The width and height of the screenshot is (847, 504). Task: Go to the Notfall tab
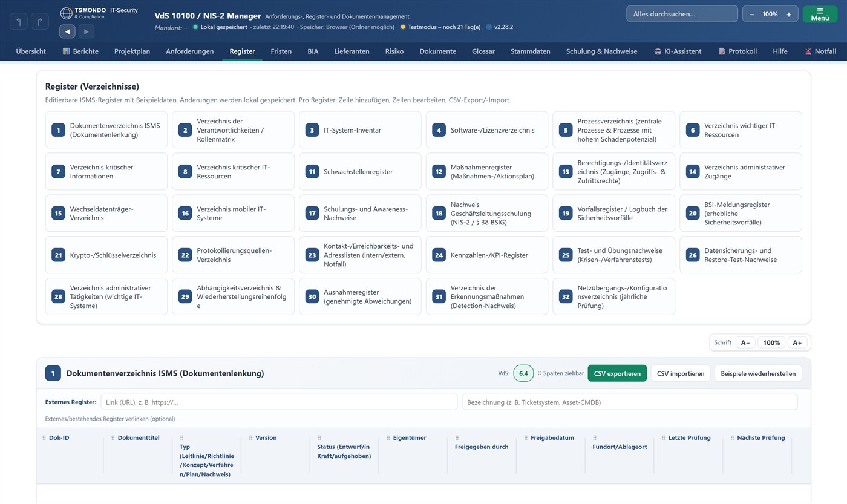(x=820, y=51)
